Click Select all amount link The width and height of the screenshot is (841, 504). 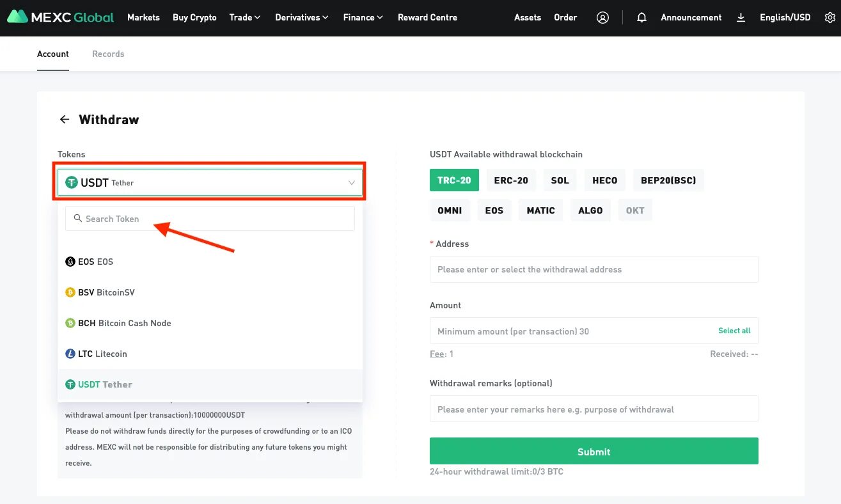[x=734, y=331]
